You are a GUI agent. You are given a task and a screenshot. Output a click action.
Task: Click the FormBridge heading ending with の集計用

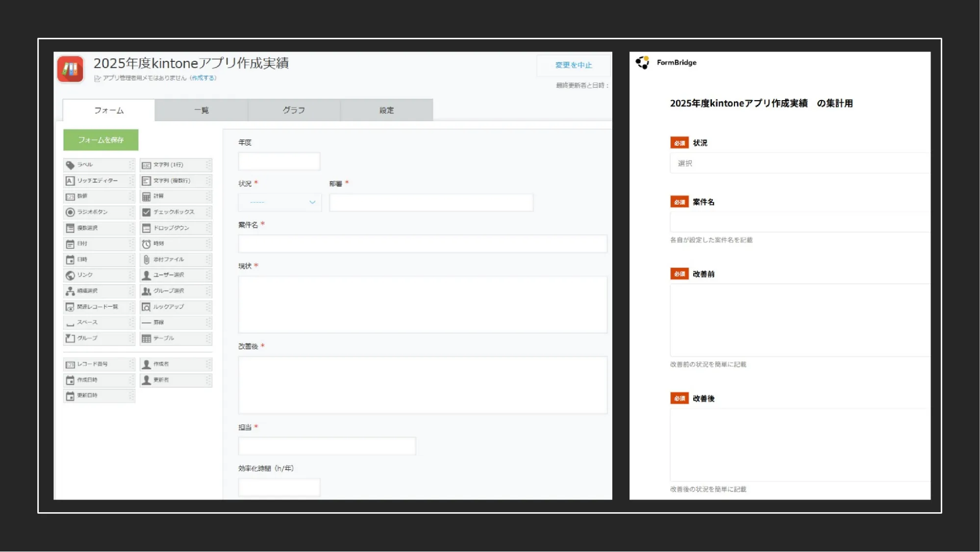tap(761, 104)
